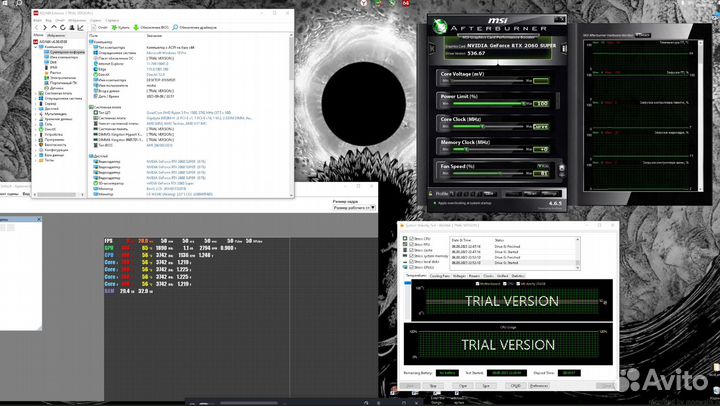
Task: Click the Detach button on hardware monitor
Action: point(643,35)
